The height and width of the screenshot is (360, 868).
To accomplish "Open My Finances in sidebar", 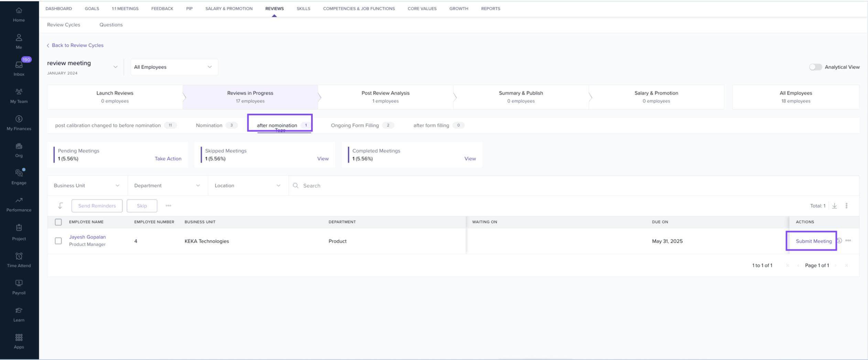I will 19,119.
